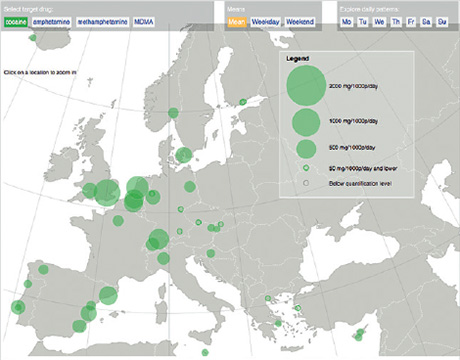Image resolution: width=460 pixels, height=360 pixels.
Task: Click the large circle over Copenhagen area
Action: coord(184,155)
